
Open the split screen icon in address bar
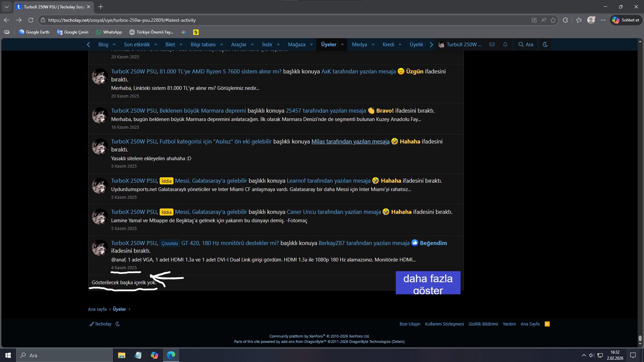point(534,20)
